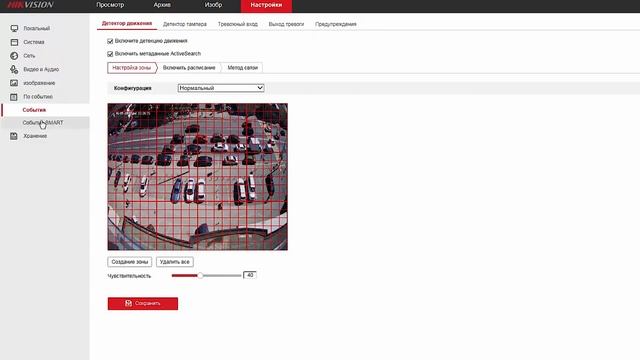Open the Архив top menu
Viewport: 640px width, 360px height.
(x=162, y=5)
